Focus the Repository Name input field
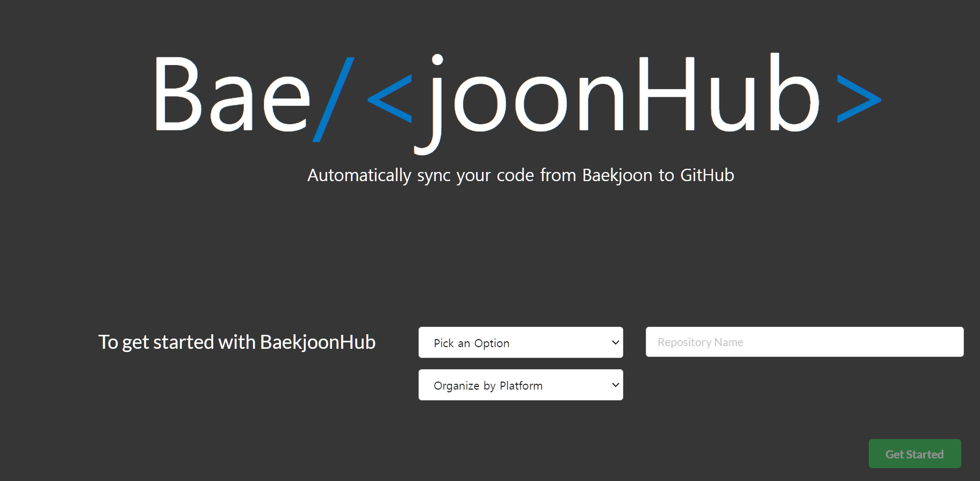 coord(804,342)
